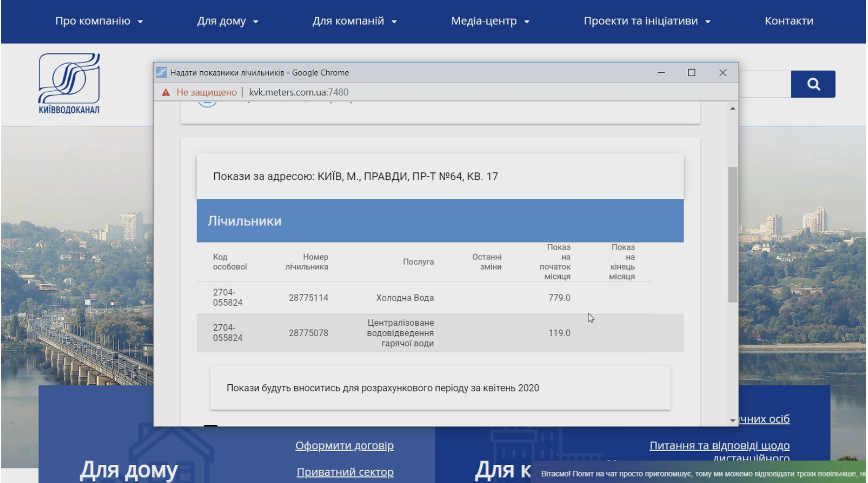Select meter number 28775078 cell

tap(308, 333)
